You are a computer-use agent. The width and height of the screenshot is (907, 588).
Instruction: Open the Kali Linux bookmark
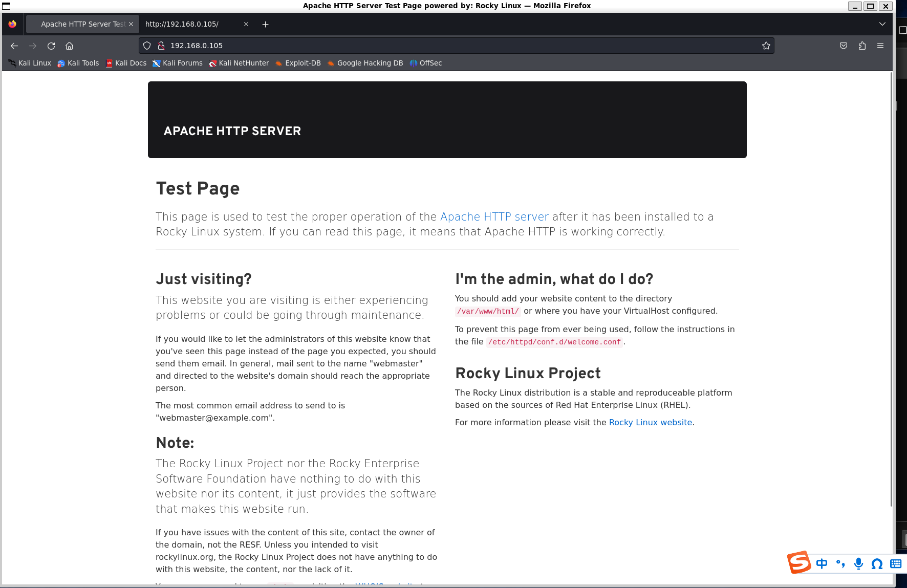(30, 63)
